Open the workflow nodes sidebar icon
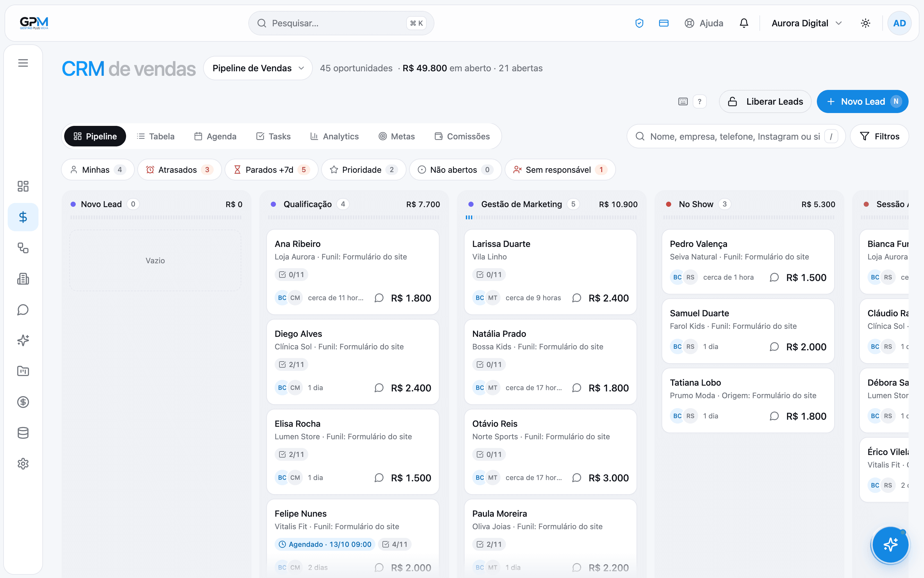 point(23,248)
